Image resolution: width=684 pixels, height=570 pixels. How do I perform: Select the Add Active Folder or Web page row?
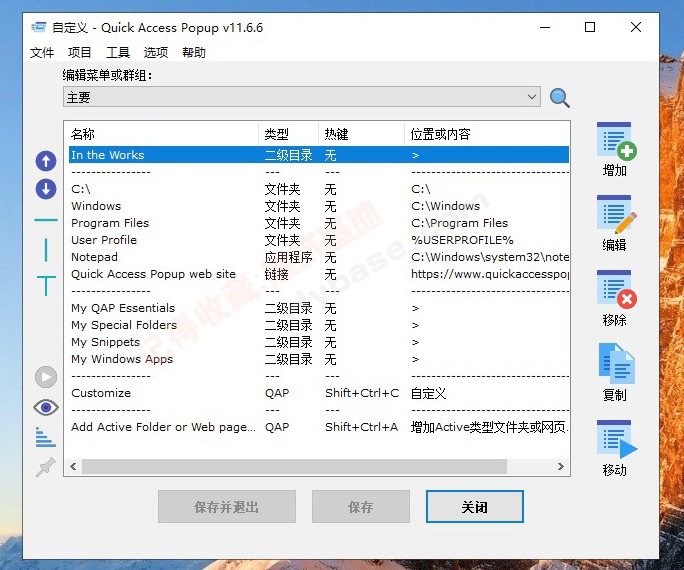click(318, 427)
